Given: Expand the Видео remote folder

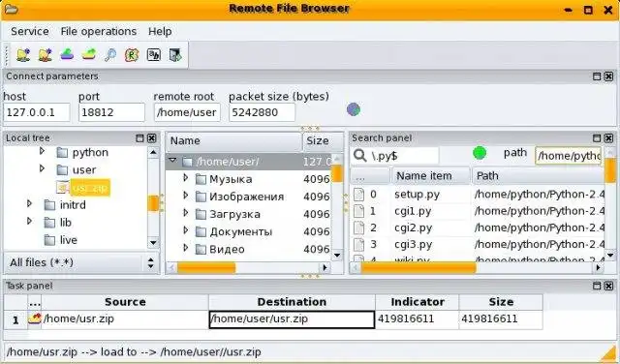Looking at the screenshot, I should click(185, 248).
